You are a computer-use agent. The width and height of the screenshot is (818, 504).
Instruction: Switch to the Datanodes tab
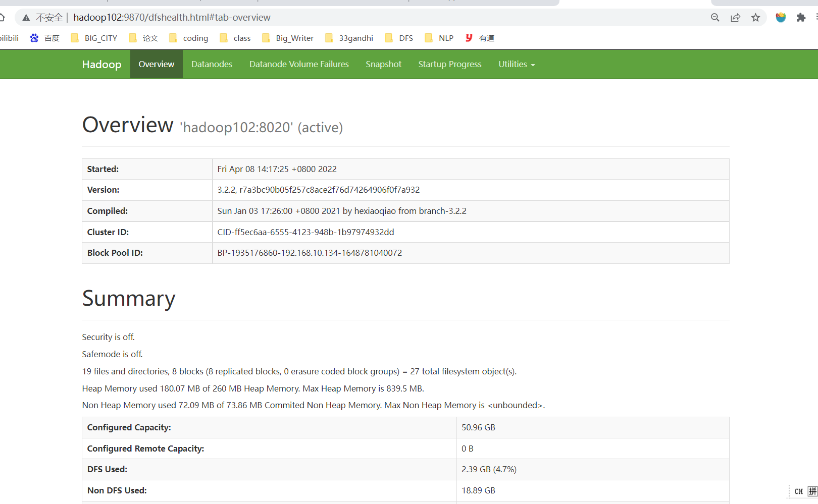click(212, 64)
